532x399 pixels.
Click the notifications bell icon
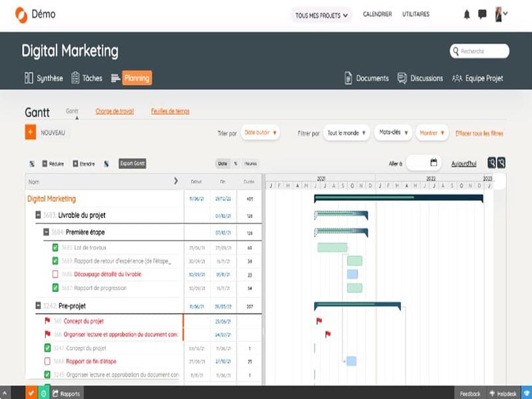[x=467, y=14]
